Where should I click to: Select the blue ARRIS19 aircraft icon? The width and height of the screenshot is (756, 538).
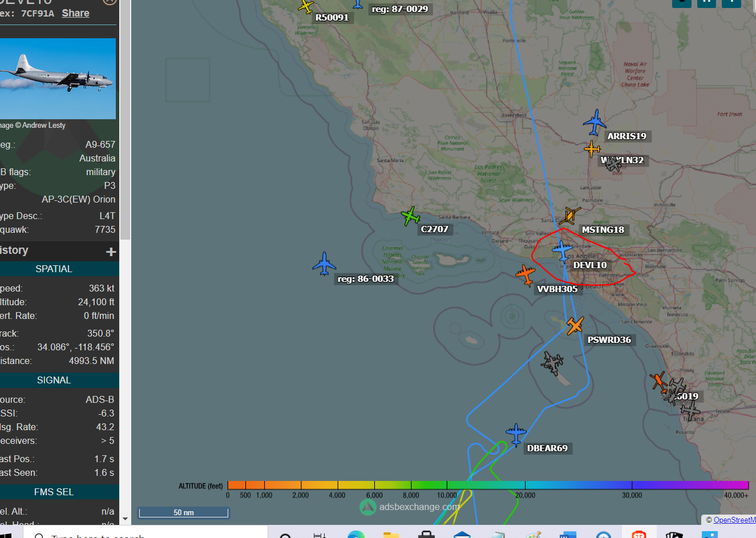[595, 123]
